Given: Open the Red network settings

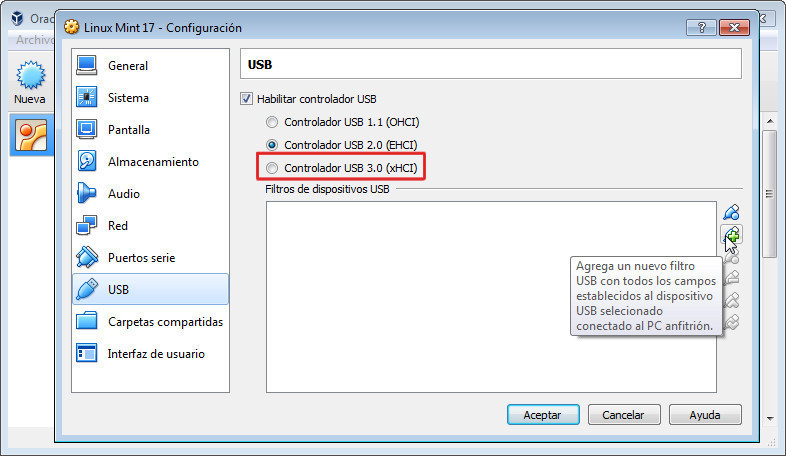Looking at the screenshot, I should coord(117,226).
